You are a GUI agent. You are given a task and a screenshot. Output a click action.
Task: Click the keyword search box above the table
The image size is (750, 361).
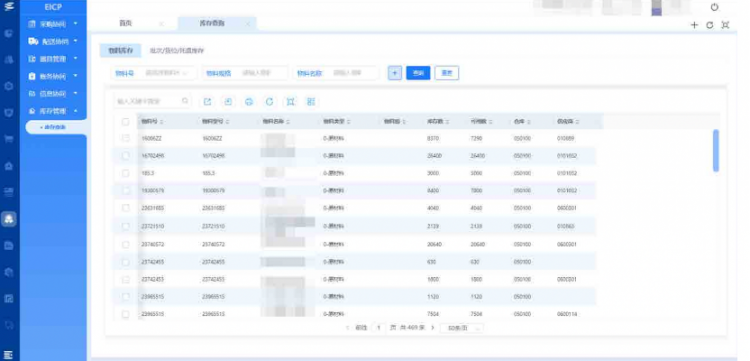pos(153,101)
